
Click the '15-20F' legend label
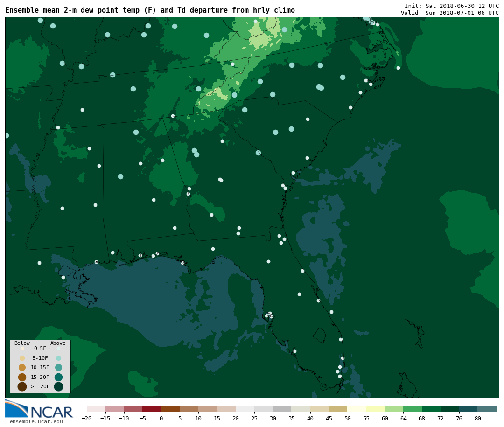(40, 377)
